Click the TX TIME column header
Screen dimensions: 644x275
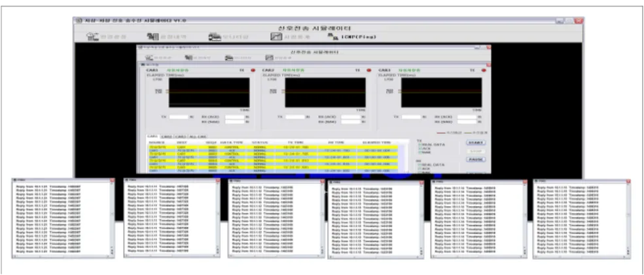(295, 142)
